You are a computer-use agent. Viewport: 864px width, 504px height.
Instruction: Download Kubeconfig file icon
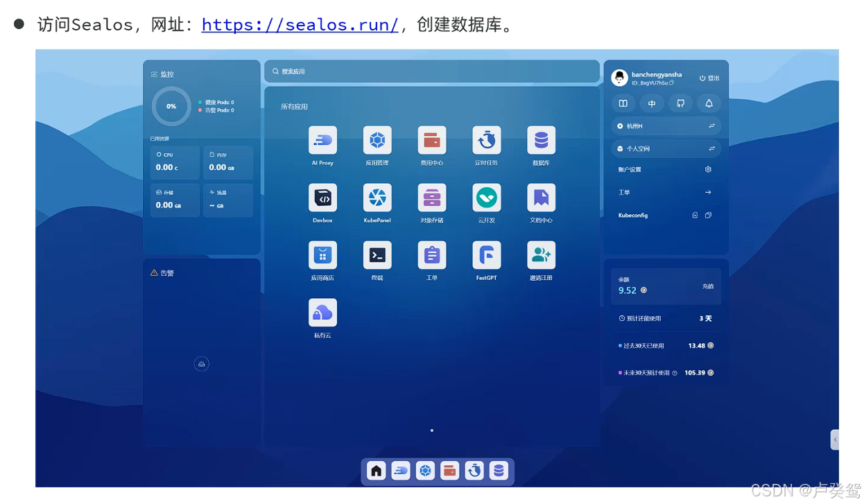point(695,215)
